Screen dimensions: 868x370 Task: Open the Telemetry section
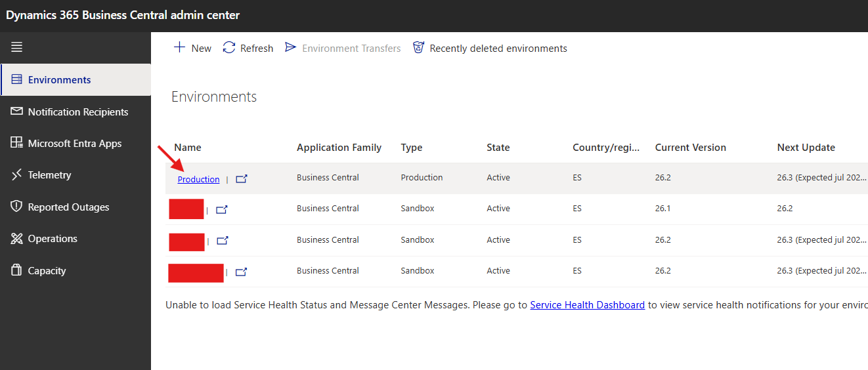coord(76,175)
